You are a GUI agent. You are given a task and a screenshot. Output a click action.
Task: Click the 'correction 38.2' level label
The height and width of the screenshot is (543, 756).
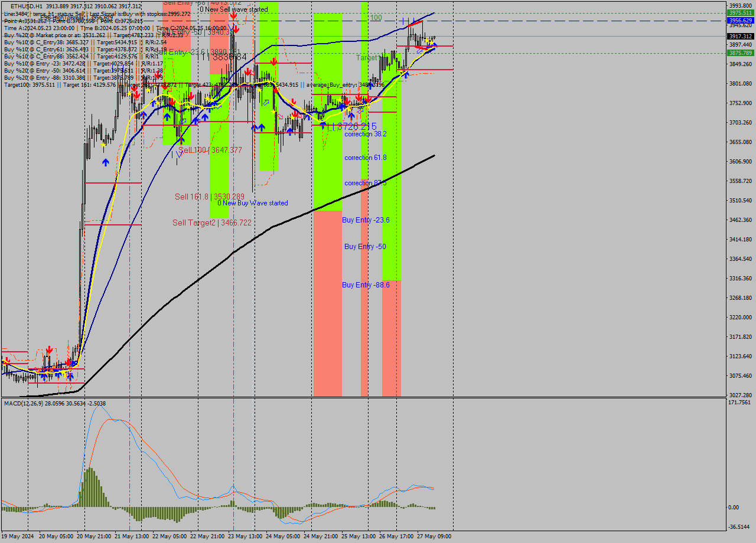click(366, 134)
